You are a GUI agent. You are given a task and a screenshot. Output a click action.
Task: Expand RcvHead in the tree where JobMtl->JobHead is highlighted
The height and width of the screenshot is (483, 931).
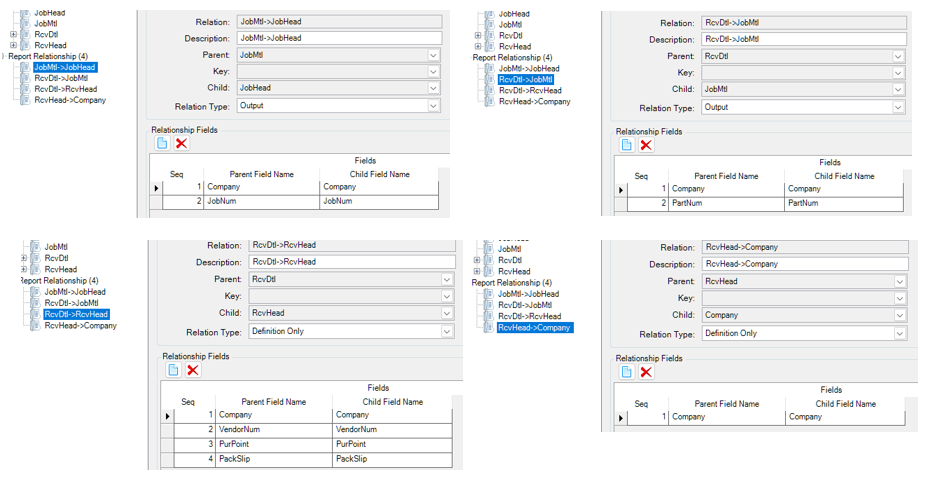point(13,45)
